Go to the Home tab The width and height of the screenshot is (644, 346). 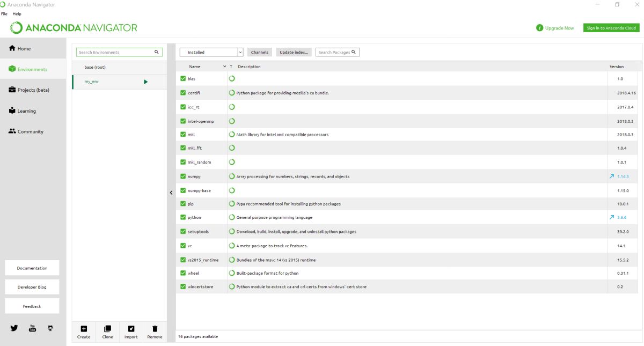pyautogui.click(x=33, y=49)
